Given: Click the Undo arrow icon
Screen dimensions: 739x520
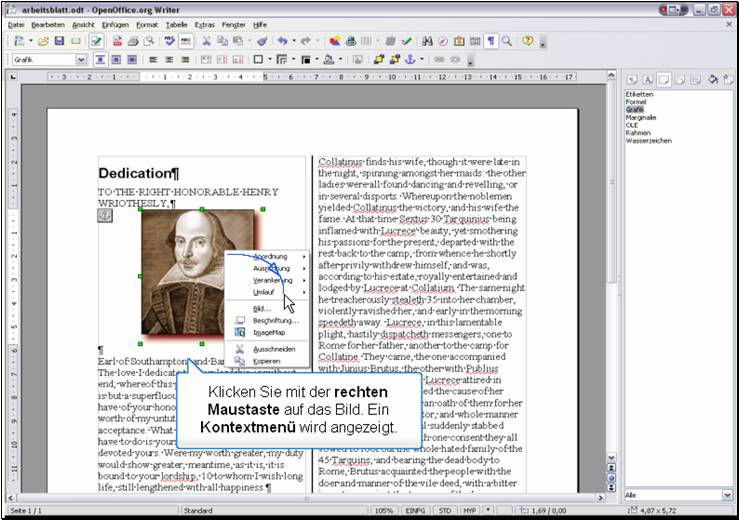Looking at the screenshot, I should tap(283, 42).
